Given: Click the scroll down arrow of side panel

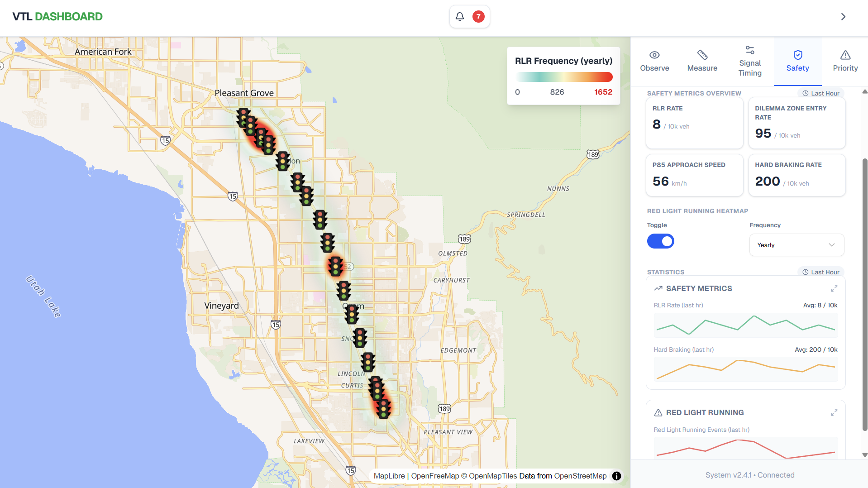Looking at the screenshot, I should coord(865,455).
